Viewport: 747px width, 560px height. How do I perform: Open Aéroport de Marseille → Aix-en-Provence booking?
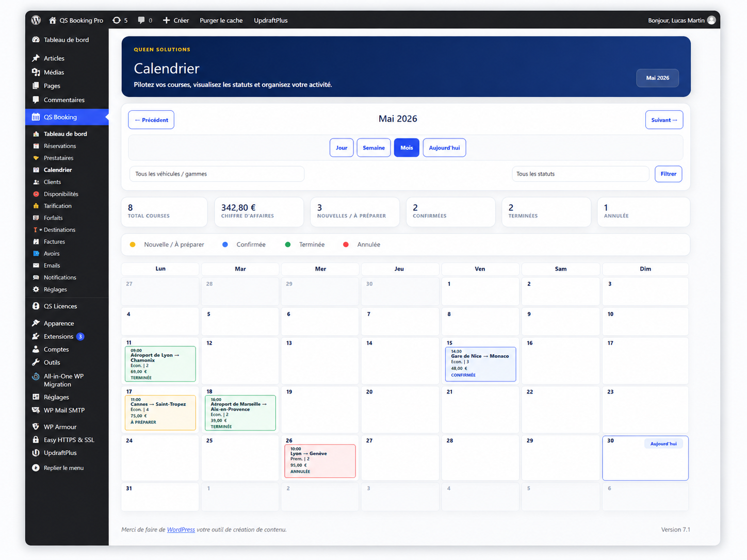pyautogui.click(x=240, y=413)
